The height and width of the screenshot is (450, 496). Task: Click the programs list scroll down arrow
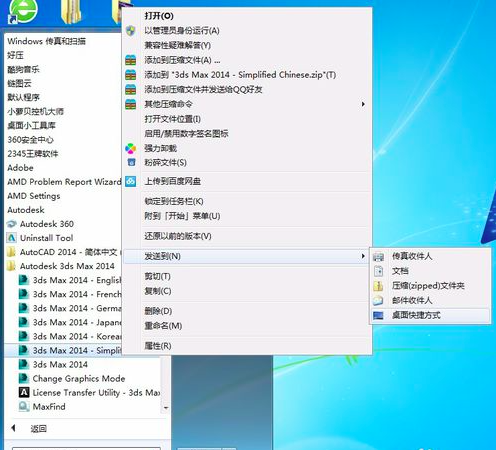[x=166, y=408]
